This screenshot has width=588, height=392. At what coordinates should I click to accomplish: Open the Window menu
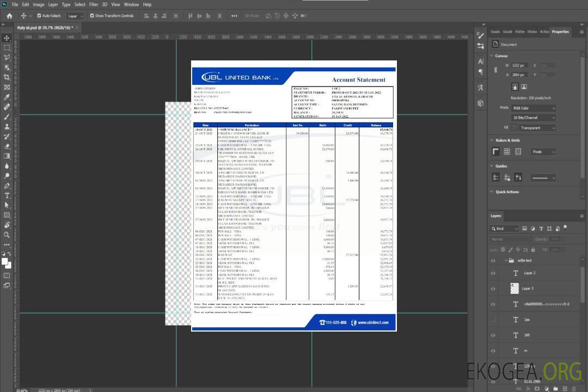pyautogui.click(x=131, y=4)
